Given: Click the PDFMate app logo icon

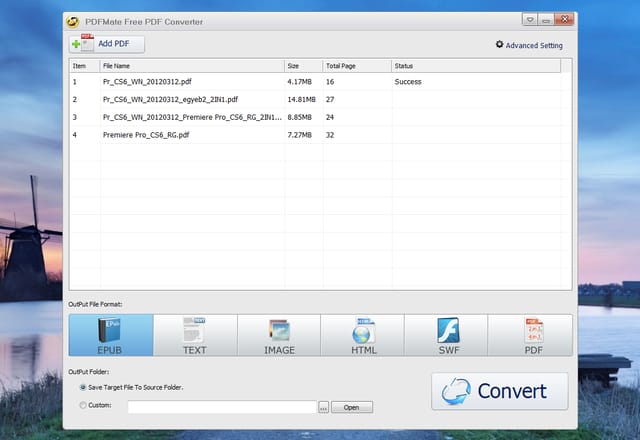Looking at the screenshot, I should 73,22.
